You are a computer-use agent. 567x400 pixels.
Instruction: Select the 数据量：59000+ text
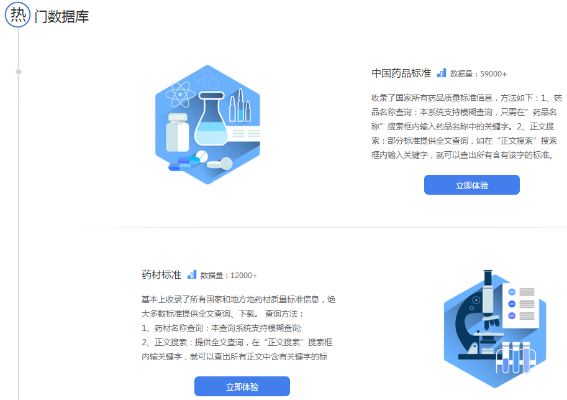pyautogui.click(x=478, y=74)
